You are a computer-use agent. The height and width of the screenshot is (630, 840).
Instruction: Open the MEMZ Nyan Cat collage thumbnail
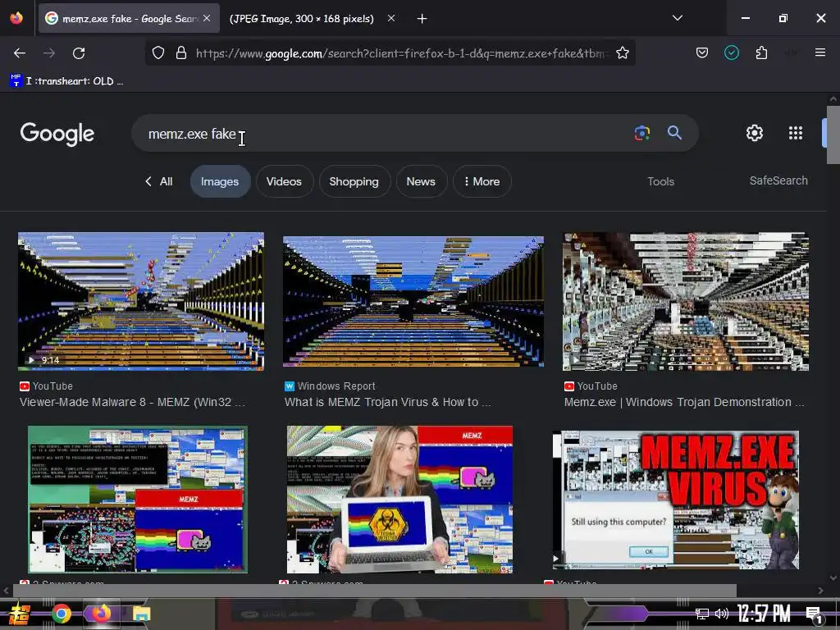[138, 500]
